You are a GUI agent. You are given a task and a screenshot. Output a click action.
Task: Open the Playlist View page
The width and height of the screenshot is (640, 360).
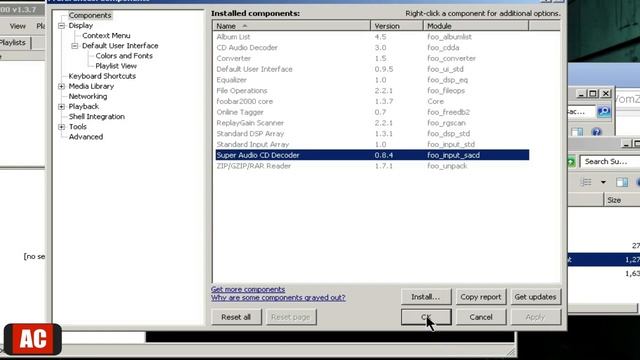tap(116, 66)
